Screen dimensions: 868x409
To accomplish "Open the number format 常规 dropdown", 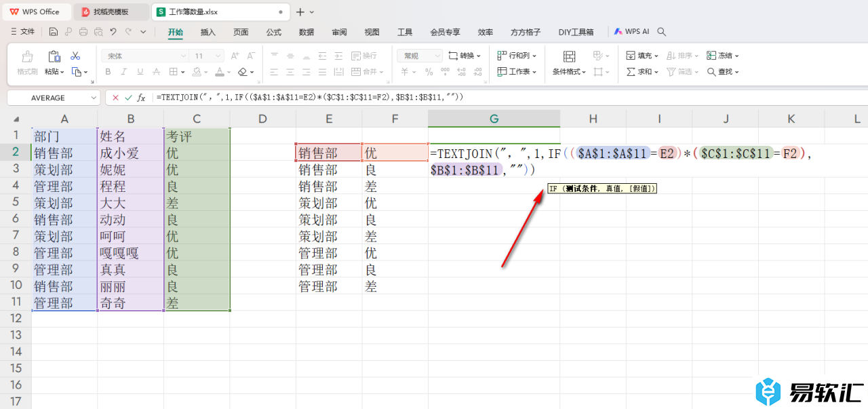I will click(x=437, y=56).
